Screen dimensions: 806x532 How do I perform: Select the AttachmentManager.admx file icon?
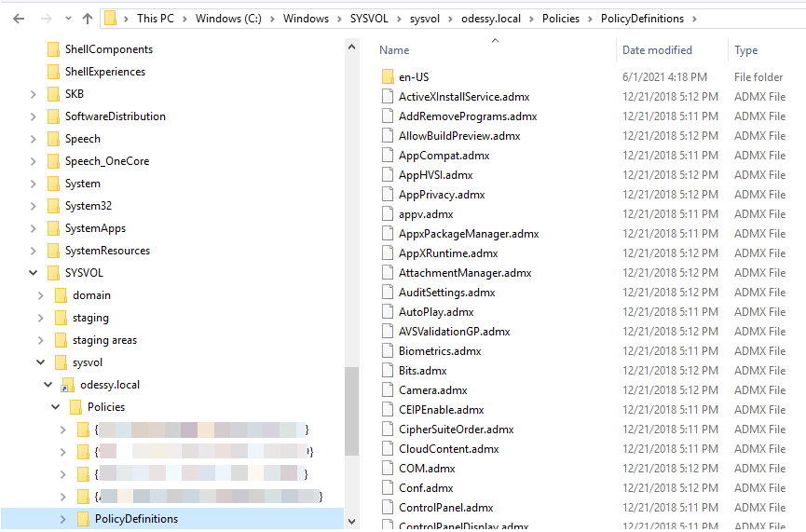click(x=388, y=272)
